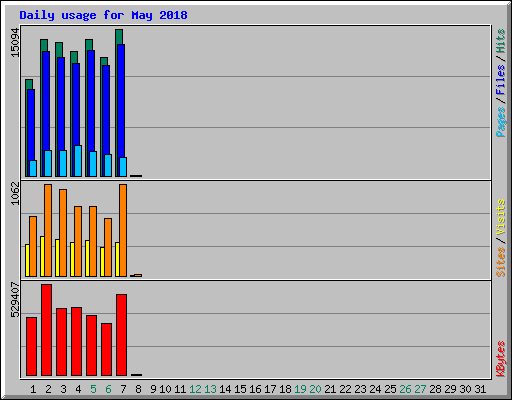
Task: Click the green Hits legend label
Action: coord(501,41)
